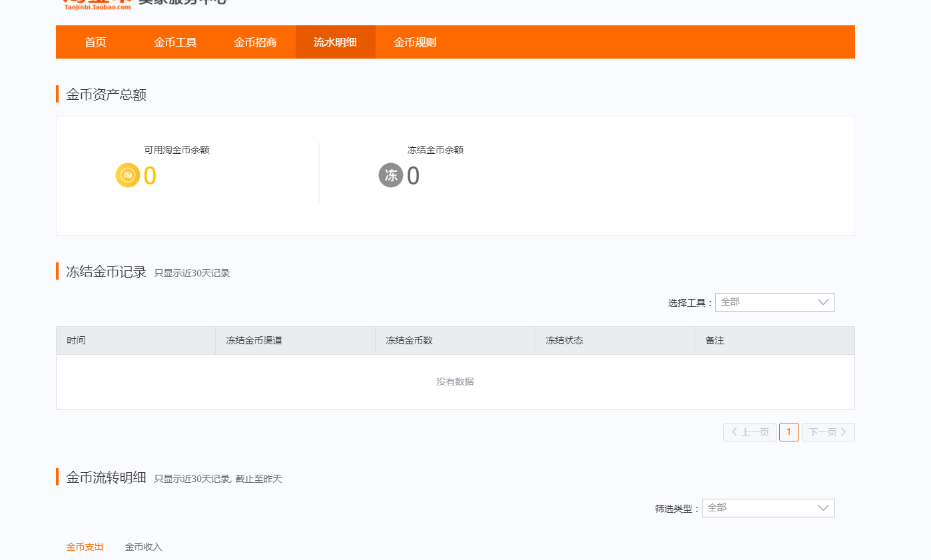931x560 pixels.
Task: Switch to the 金币支出 tab
Action: tap(85, 547)
